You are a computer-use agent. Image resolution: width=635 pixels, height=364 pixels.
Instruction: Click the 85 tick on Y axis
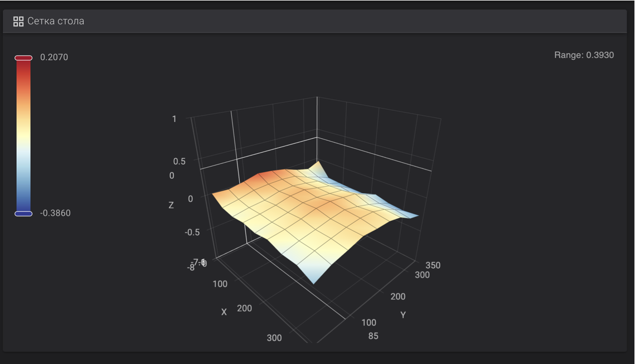[x=374, y=336]
